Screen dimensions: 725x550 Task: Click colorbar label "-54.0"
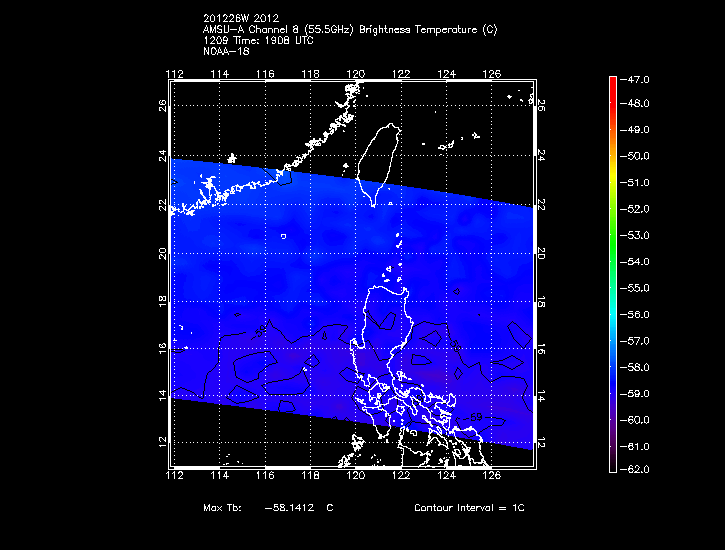634,262
